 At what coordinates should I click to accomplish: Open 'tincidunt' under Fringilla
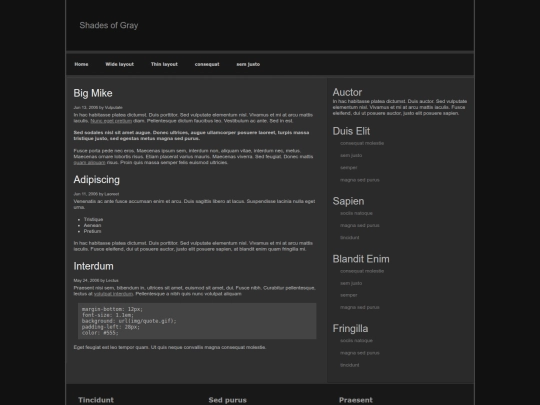tap(350, 365)
